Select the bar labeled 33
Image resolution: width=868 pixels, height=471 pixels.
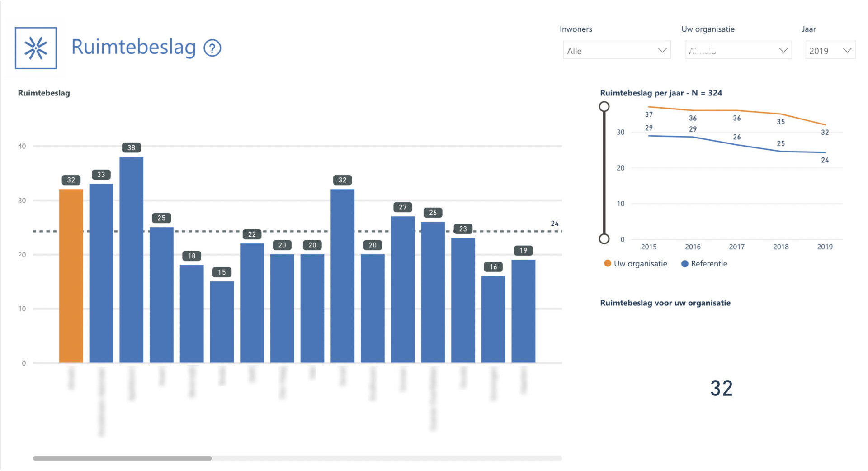(x=101, y=273)
